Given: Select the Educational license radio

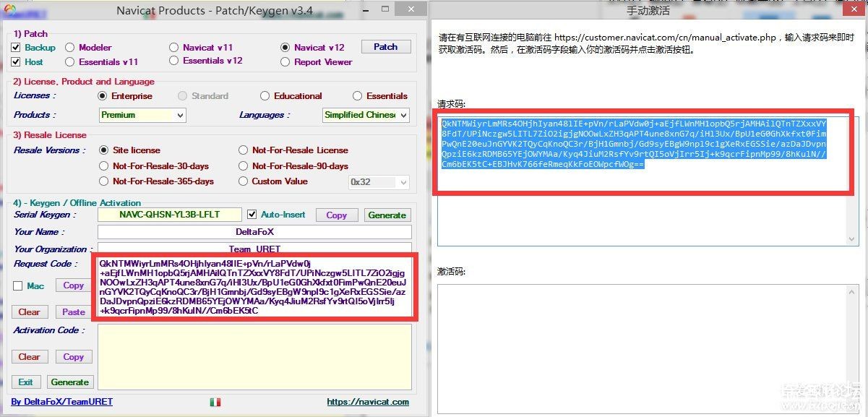Looking at the screenshot, I should 265,95.
